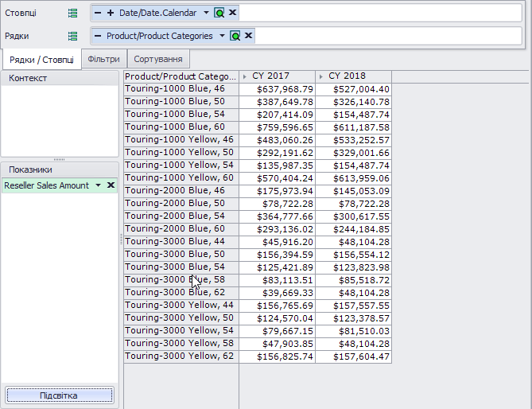Select row Touring-3000 Blue, 44
532x409 pixels.
coord(181,242)
